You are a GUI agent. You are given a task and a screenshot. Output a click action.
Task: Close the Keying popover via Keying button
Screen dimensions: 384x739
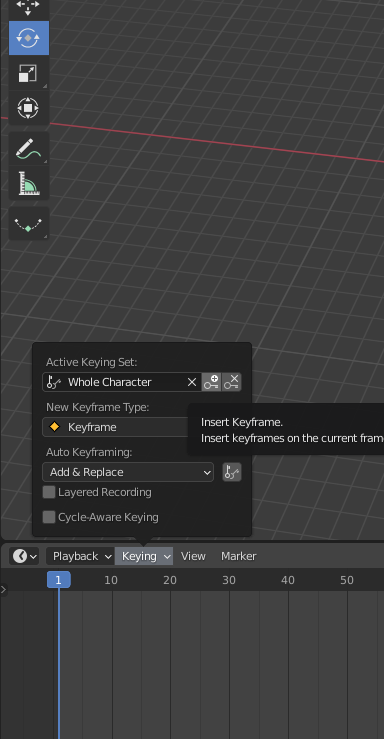click(x=144, y=556)
